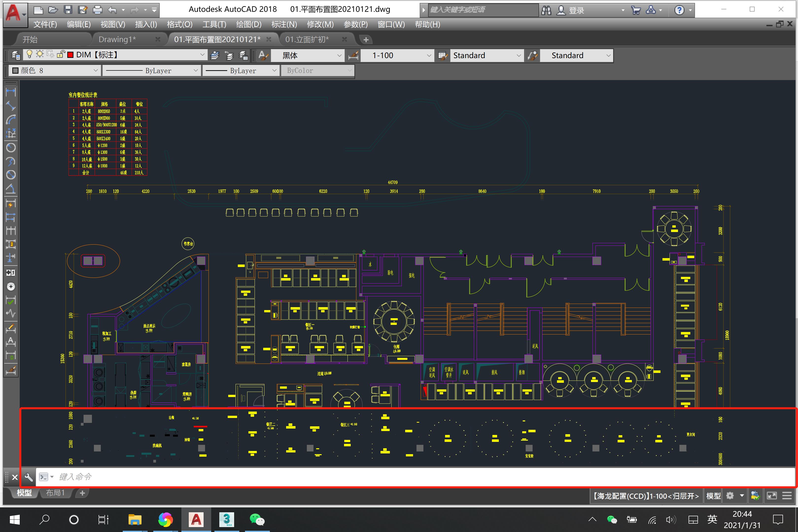
Task: Open the Layer Properties Manager icon
Action: [x=16, y=55]
